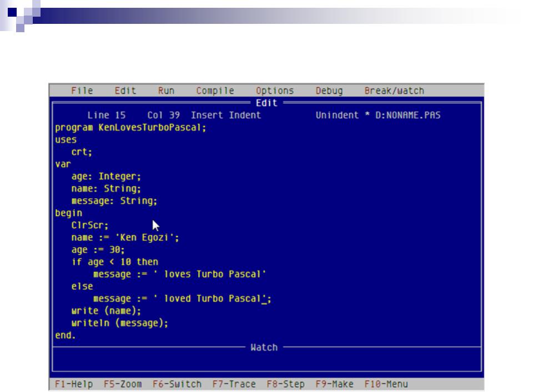
Task: Click F7-Trace in the bottom bar
Action: click(x=234, y=384)
